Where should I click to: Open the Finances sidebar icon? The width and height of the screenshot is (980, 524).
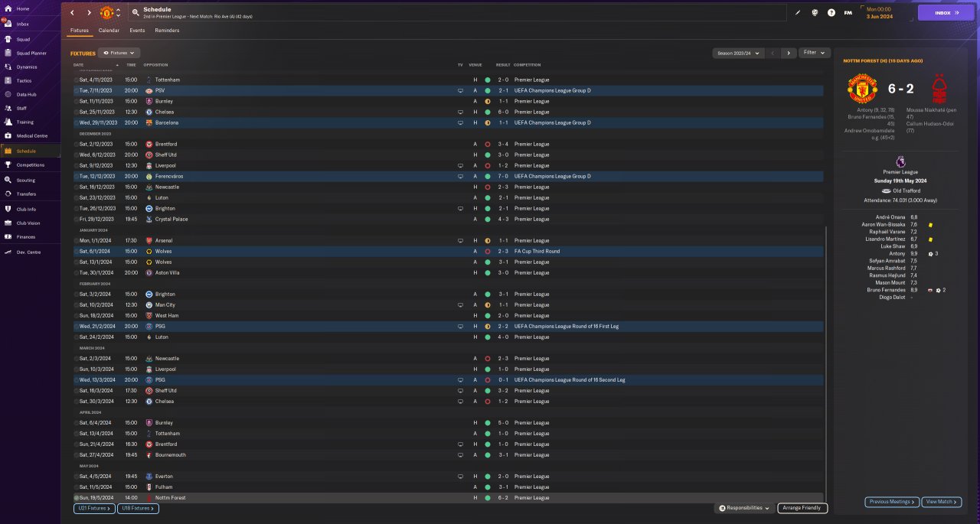point(8,236)
